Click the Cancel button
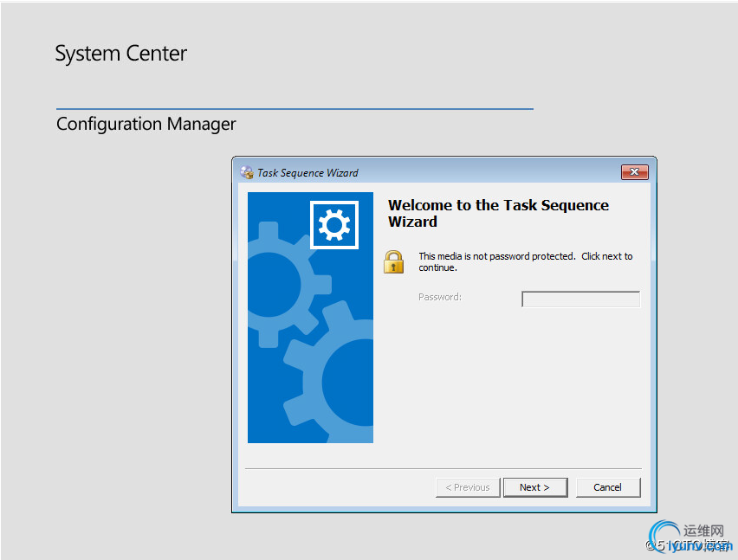 coord(608,487)
